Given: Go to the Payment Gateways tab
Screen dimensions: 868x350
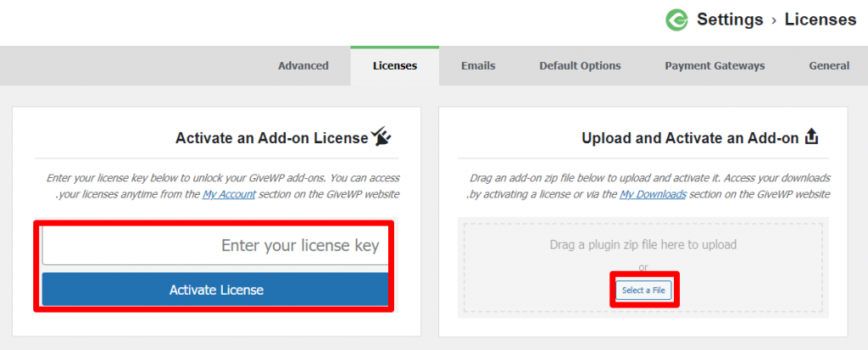Looking at the screenshot, I should pos(715,66).
